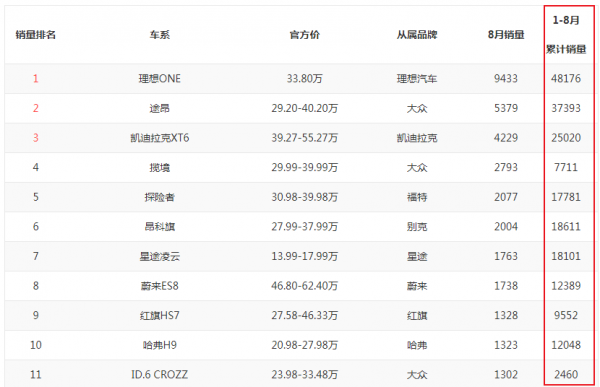Click the brand cell 福特
Screen dimensions: 600x387
[417, 197]
